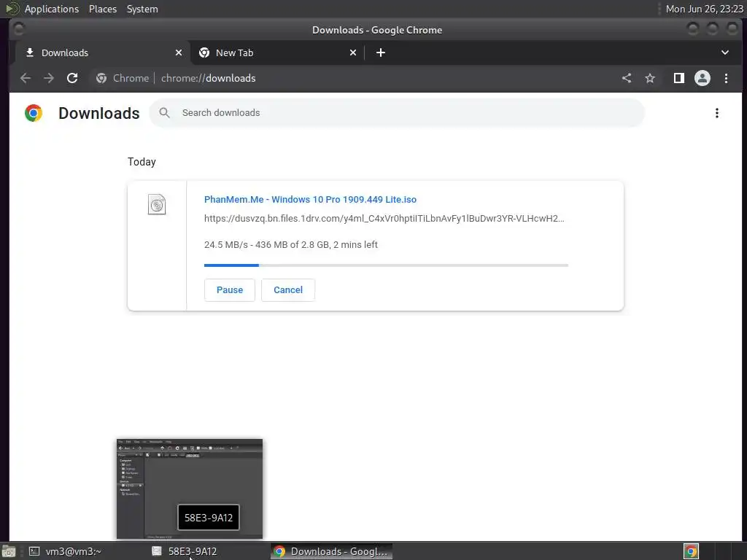Screen dimensions: 747x560
Task: Open the System menu
Action: click(x=142, y=9)
